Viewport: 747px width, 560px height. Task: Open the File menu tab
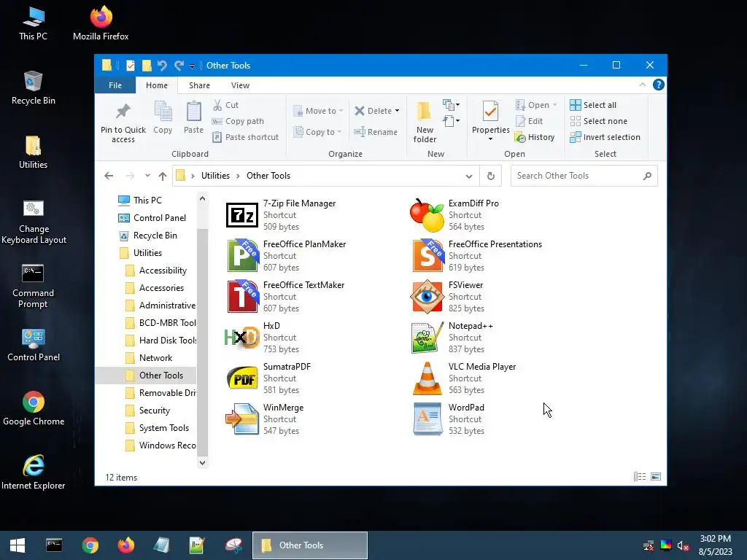tap(115, 85)
